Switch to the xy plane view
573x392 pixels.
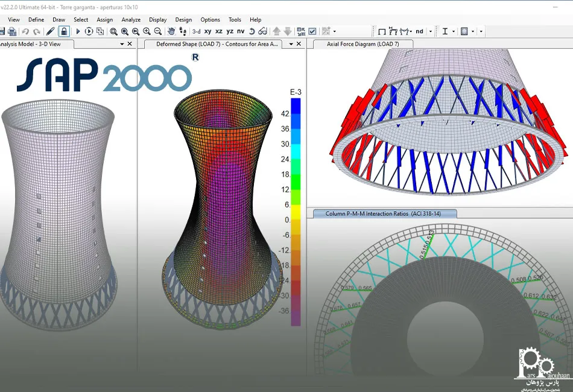[208, 31]
